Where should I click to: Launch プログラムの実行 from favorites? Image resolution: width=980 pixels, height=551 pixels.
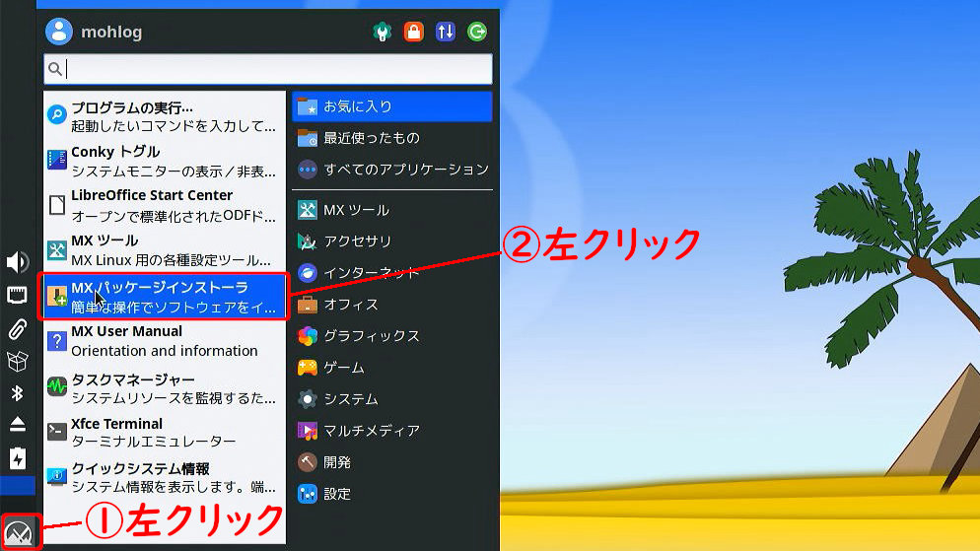(165, 116)
